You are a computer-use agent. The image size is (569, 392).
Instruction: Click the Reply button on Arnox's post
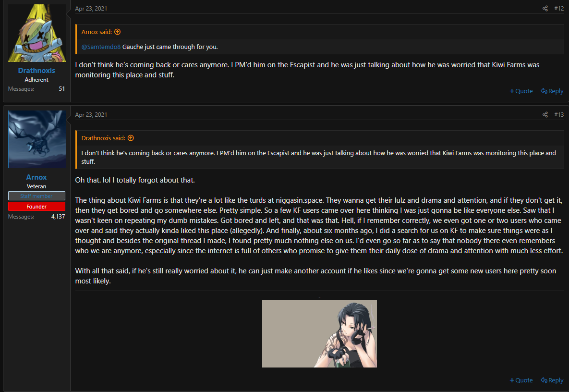coord(552,380)
